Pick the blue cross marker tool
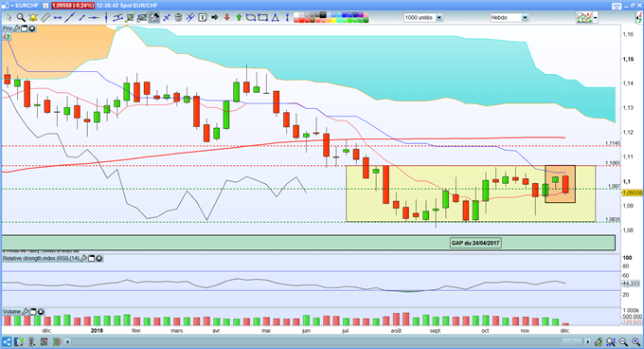This screenshot has width=644, height=349. (167, 17)
